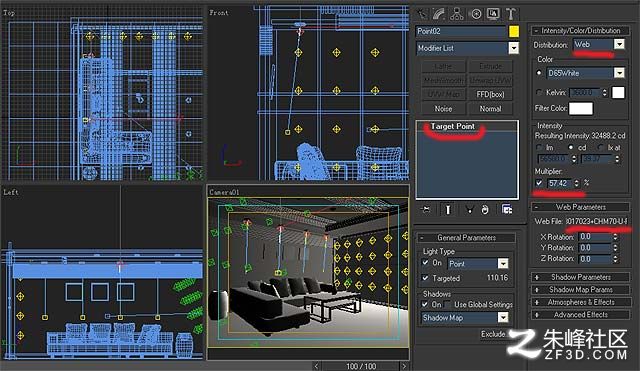Switch to the Modify panel tab icon
This screenshot has width=640, height=371.
click(439, 14)
